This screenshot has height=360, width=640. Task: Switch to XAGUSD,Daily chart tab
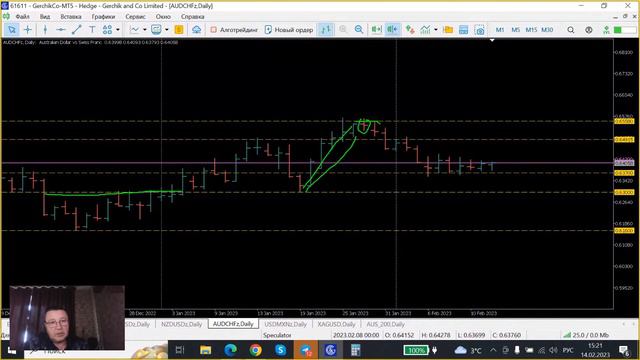click(336, 324)
